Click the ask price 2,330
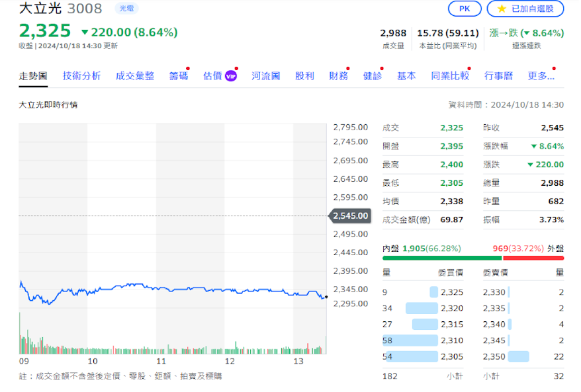Viewport: 581px width, 392px height. coord(494,292)
